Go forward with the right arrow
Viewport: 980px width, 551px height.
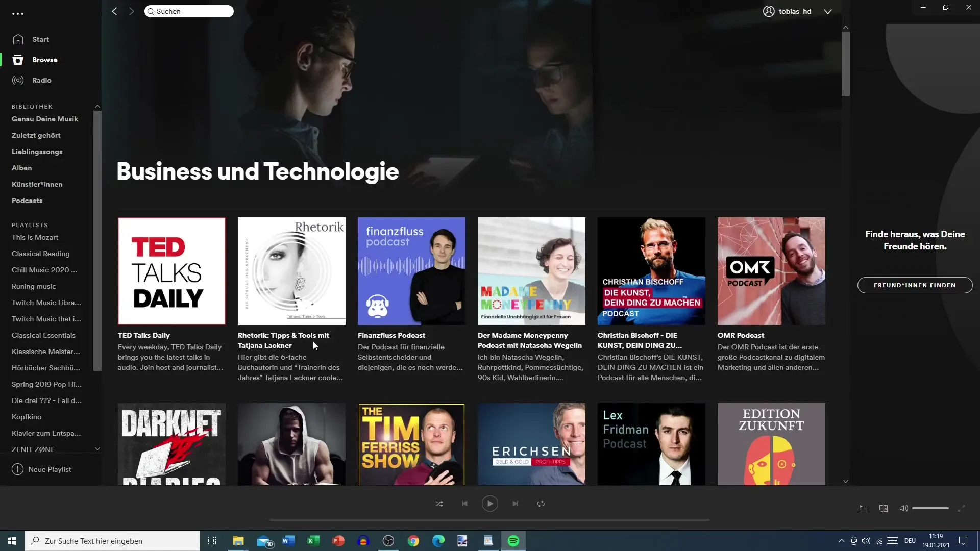[x=132, y=11]
